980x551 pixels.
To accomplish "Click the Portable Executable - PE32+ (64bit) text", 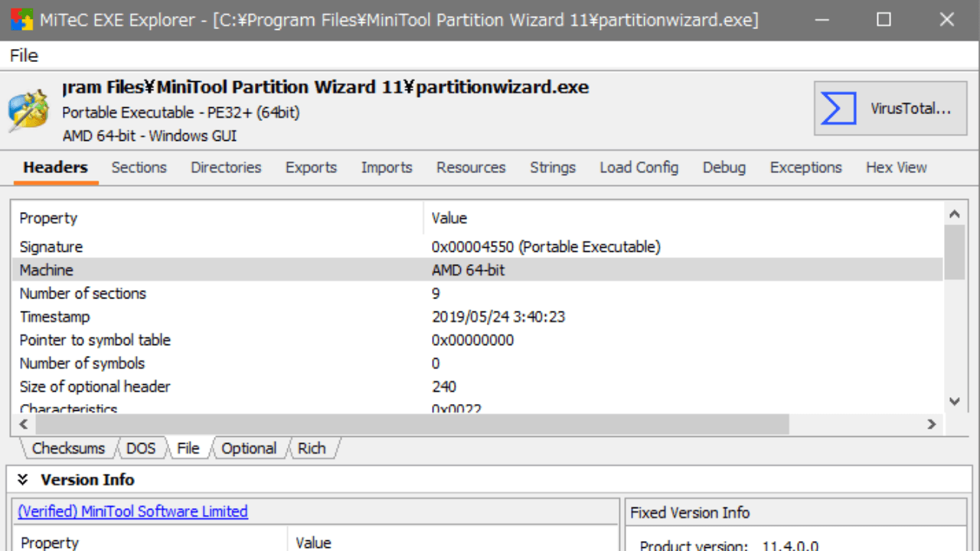I will 181,112.
